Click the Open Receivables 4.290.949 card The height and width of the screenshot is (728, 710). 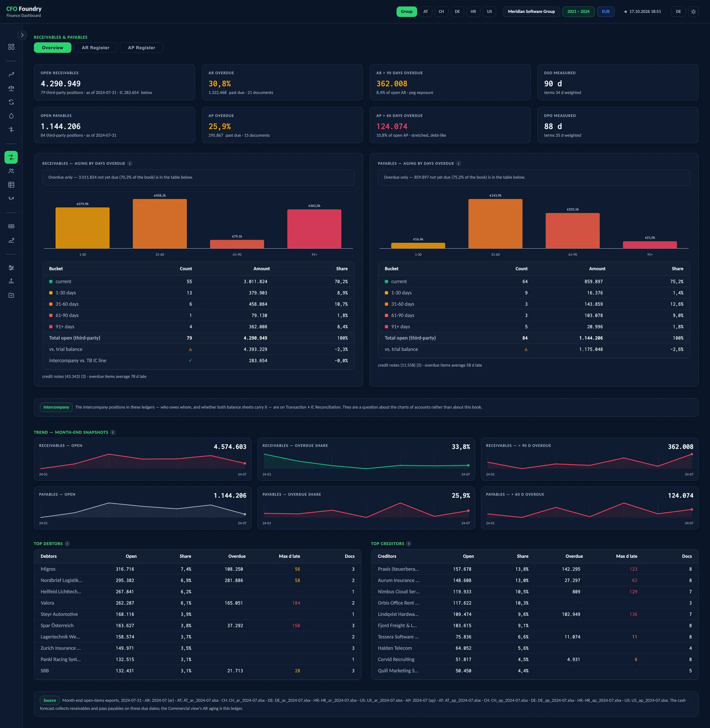[x=114, y=82]
